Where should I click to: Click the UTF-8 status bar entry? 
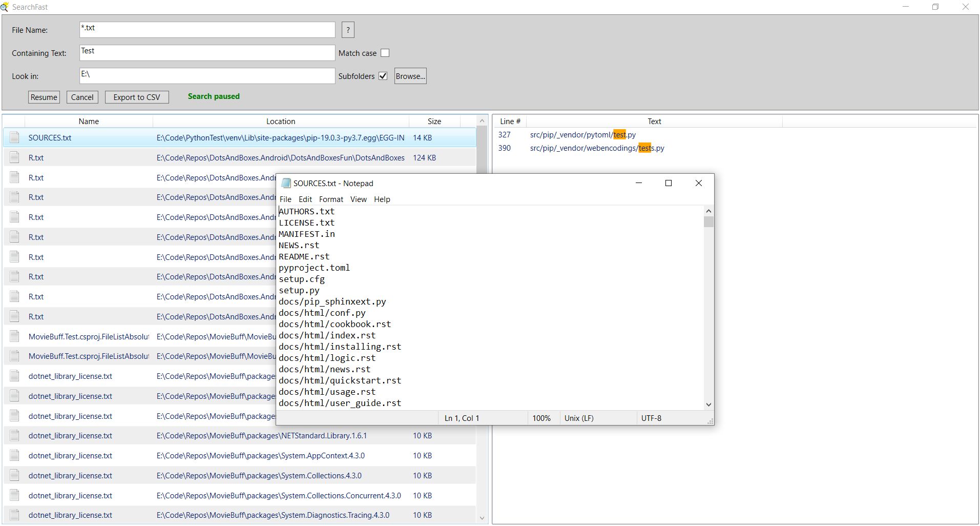pyautogui.click(x=651, y=418)
